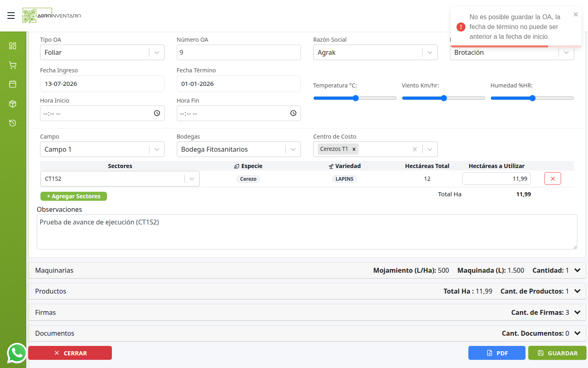This screenshot has width=588, height=368.
Task: Click the Agregar Sectores button
Action: tap(73, 196)
